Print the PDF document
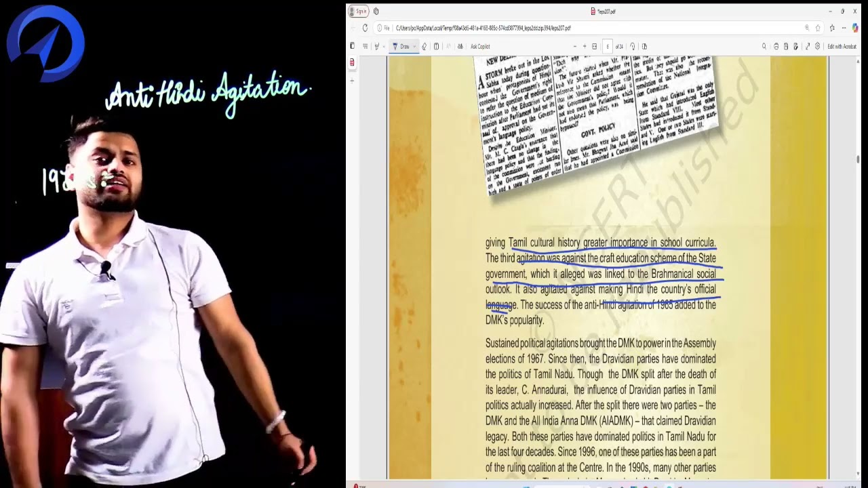 coord(776,46)
